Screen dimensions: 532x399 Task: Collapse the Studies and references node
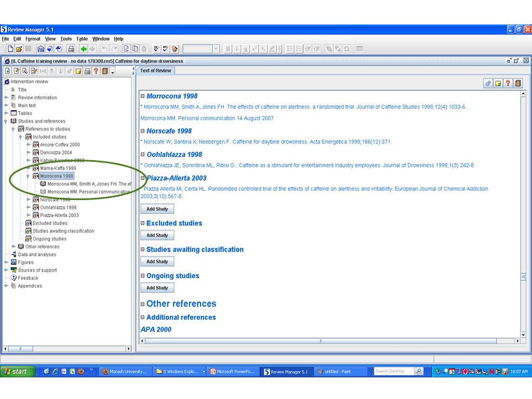(x=6, y=121)
